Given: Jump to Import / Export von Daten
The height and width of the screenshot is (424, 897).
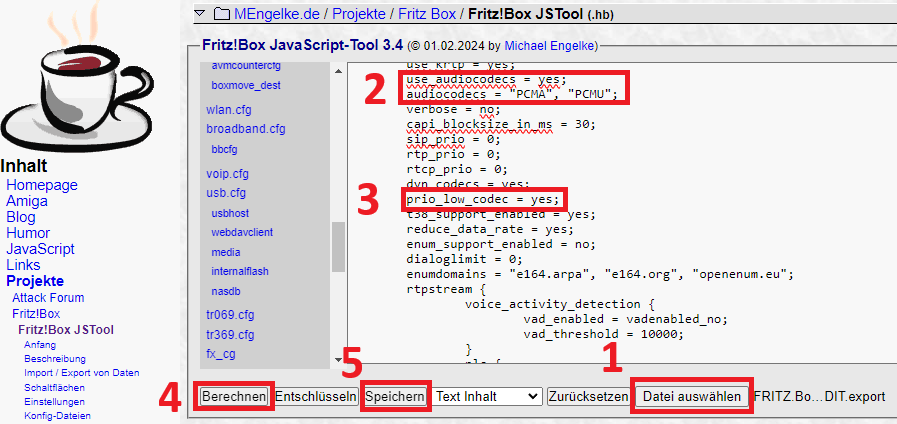Looking at the screenshot, I should coord(81,372).
